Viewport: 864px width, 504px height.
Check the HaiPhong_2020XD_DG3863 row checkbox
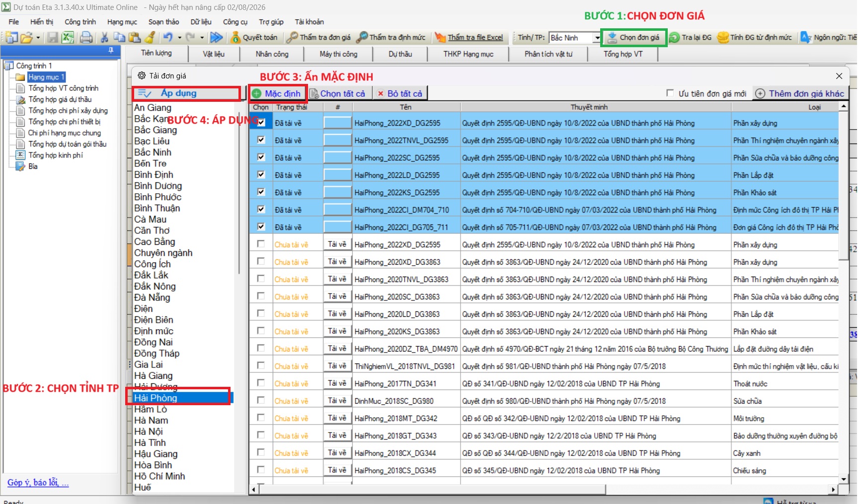click(261, 261)
